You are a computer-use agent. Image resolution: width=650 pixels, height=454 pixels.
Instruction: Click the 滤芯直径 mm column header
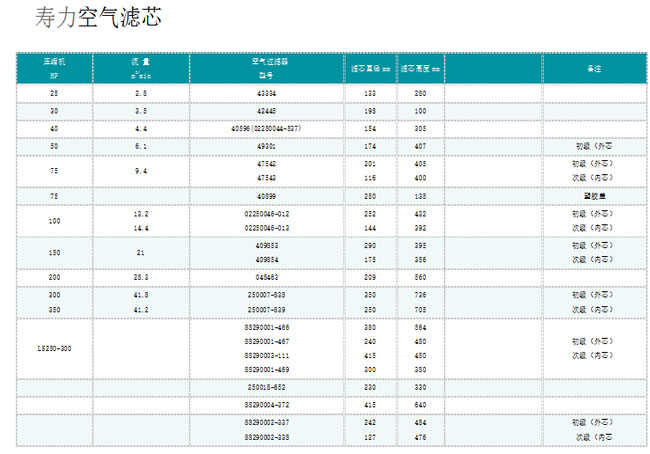371,68
